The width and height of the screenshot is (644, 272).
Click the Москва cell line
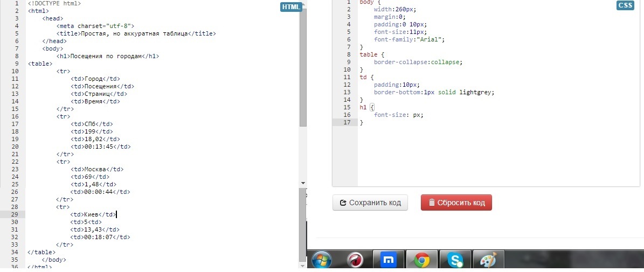(x=97, y=169)
